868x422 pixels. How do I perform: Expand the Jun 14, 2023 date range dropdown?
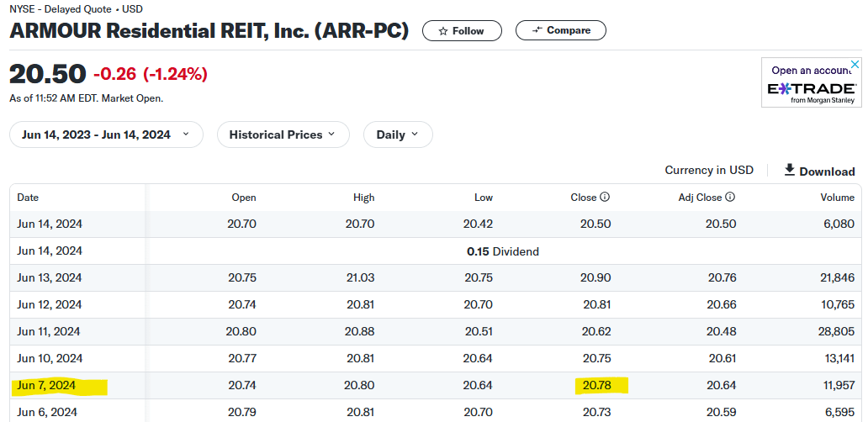pos(106,135)
